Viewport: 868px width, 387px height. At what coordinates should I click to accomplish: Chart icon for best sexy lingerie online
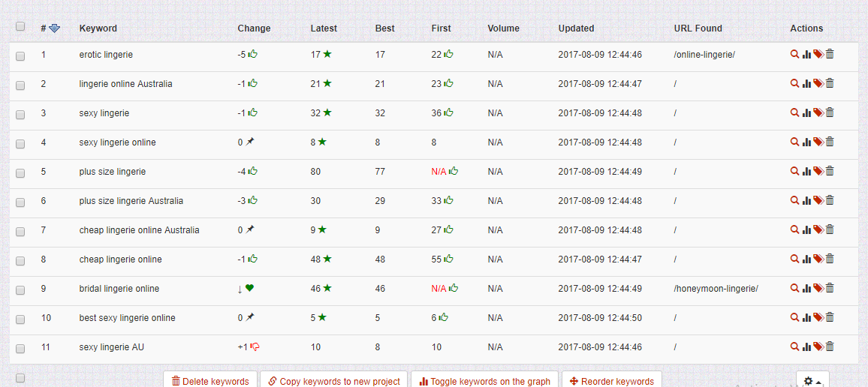[x=806, y=317]
